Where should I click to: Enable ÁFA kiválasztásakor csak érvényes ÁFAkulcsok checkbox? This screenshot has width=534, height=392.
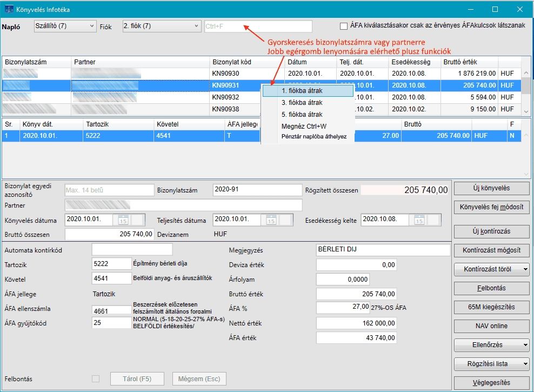(344, 26)
